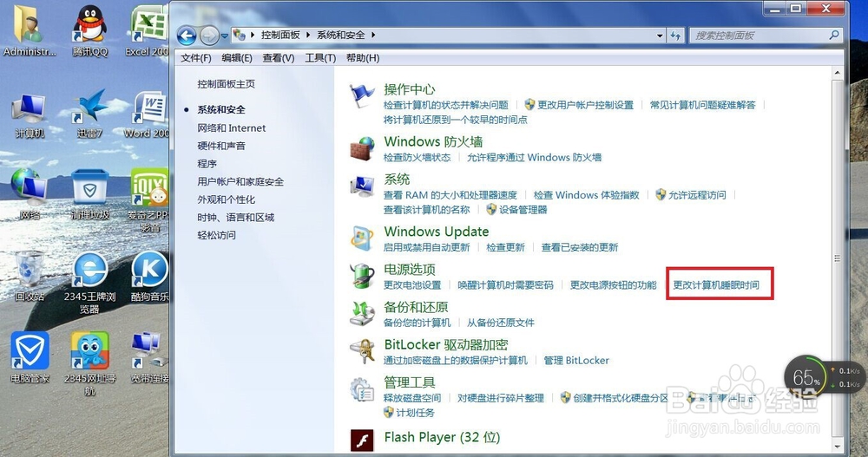Select 时钟、语言和区域 in sidebar
The image size is (868, 457).
[x=236, y=218]
